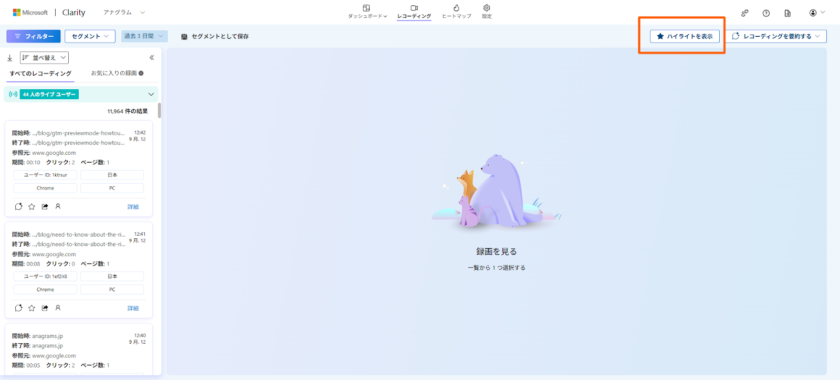The height and width of the screenshot is (380, 840).
Task: Click the ハイライトを表示 button
Action: point(685,36)
